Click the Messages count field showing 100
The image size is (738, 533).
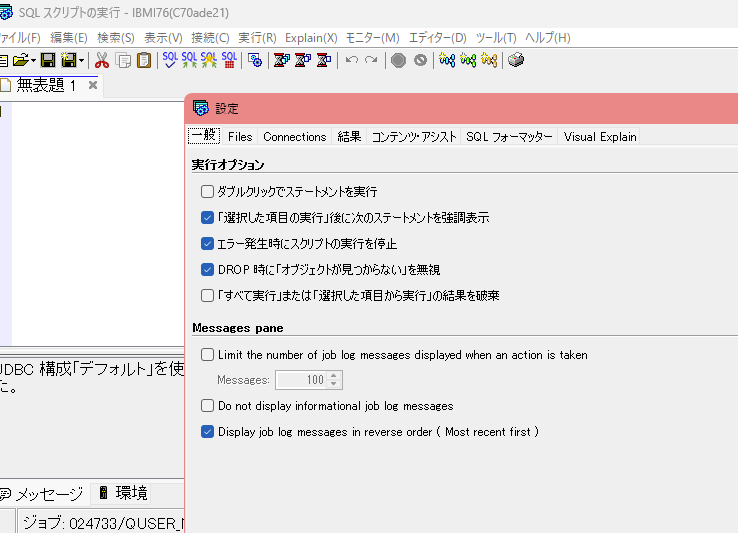pos(301,380)
